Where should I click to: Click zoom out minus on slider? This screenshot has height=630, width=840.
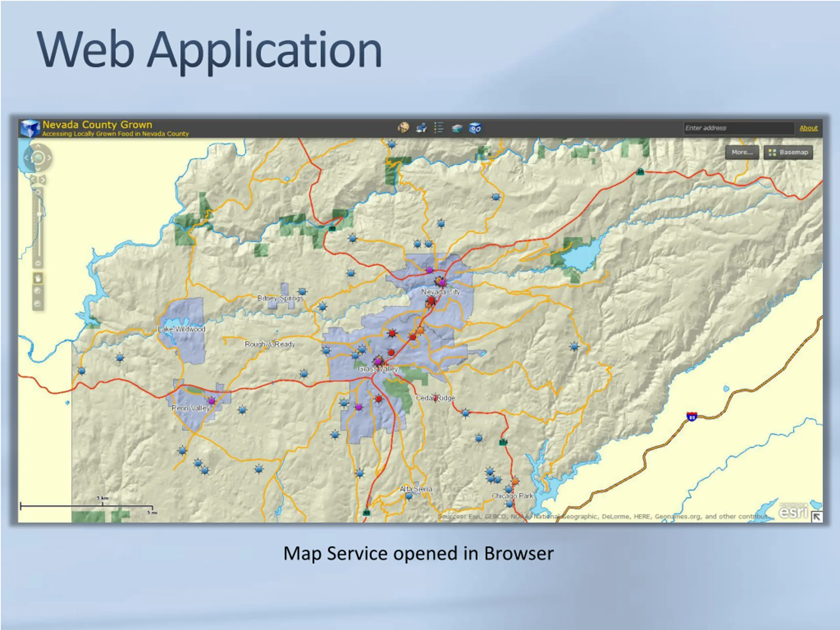tap(38, 263)
